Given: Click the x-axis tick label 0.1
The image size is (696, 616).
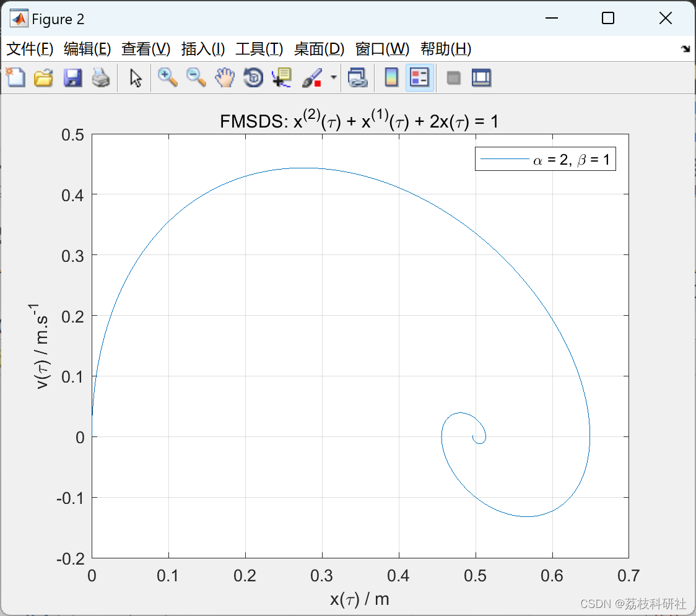Looking at the screenshot, I should pyautogui.click(x=168, y=576).
